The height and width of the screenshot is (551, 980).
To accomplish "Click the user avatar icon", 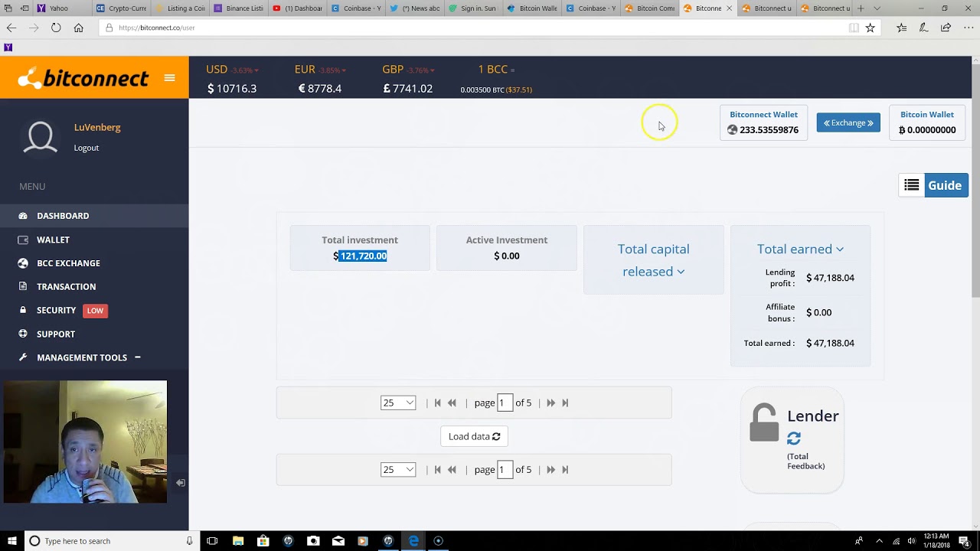I will click(41, 138).
